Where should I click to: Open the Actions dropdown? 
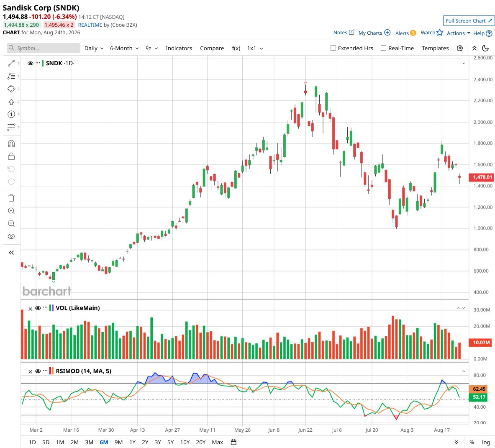coord(458,33)
